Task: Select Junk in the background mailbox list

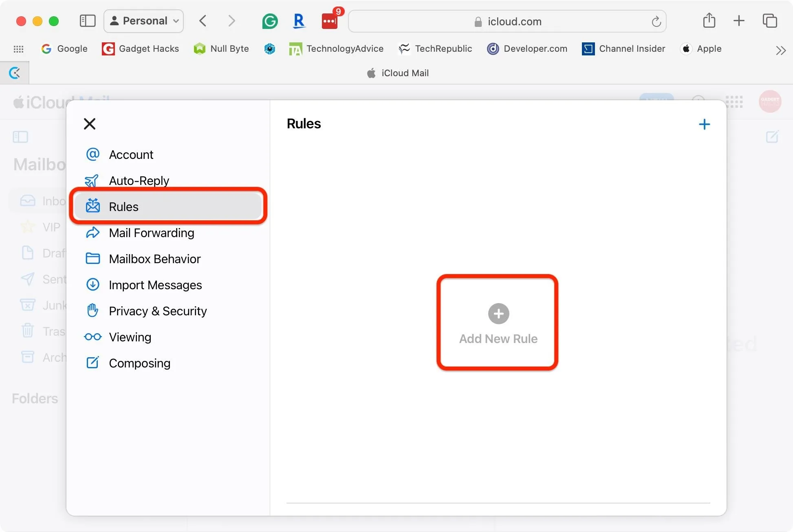Action: pyautogui.click(x=43, y=305)
